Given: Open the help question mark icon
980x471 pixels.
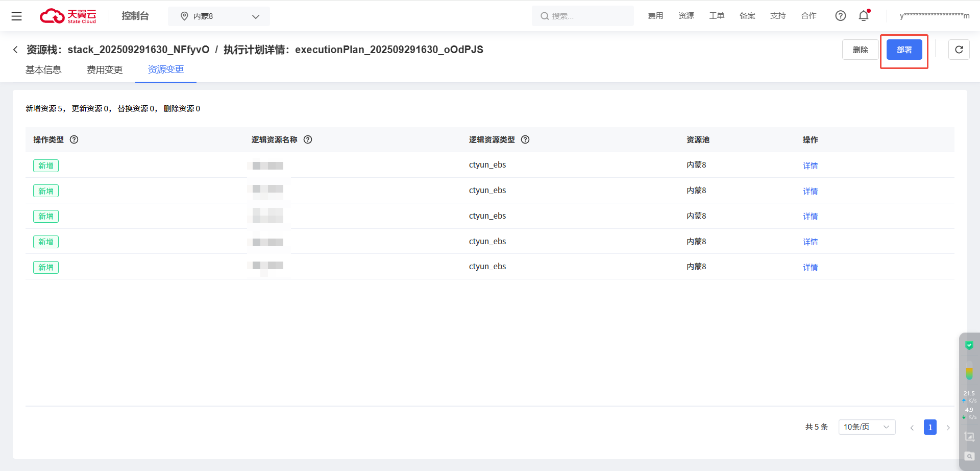Looking at the screenshot, I should click(x=840, y=16).
